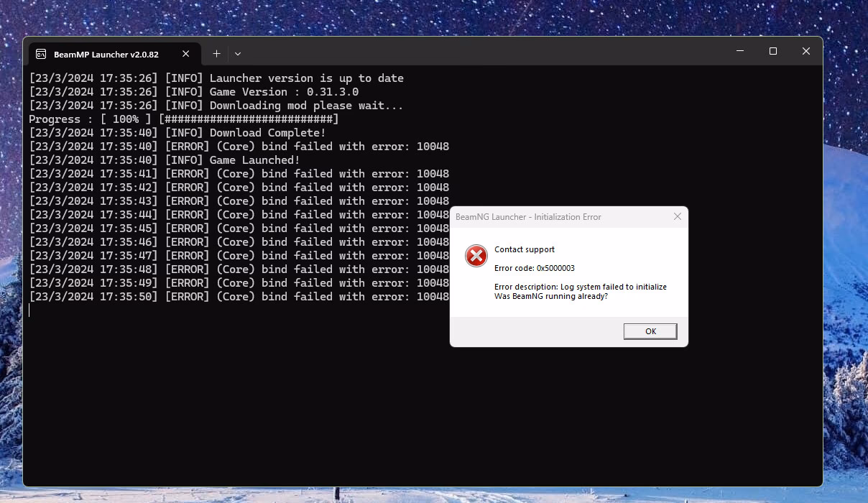Click the "Game Launched!" log line

165,160
